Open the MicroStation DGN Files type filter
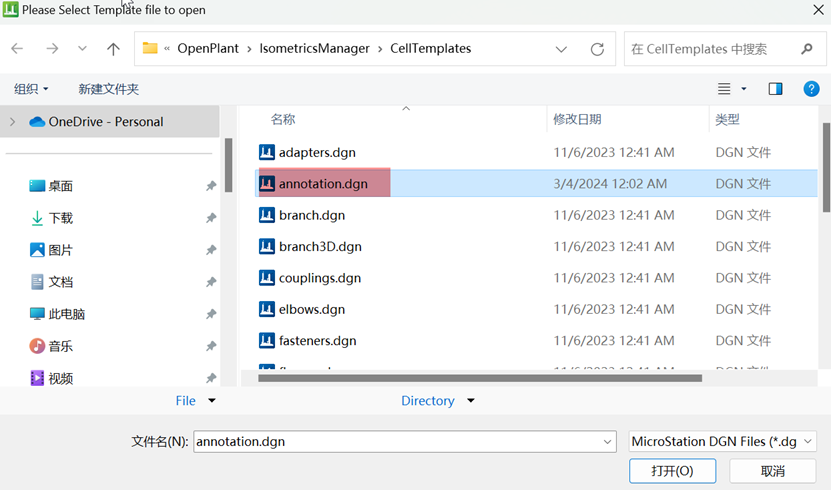 click(x=722, y=442)
